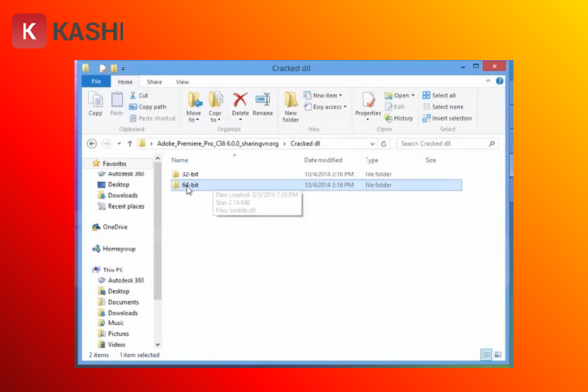588x392 pixels.
Task: Click Edit in the Open group
Action: click(395, 107)
